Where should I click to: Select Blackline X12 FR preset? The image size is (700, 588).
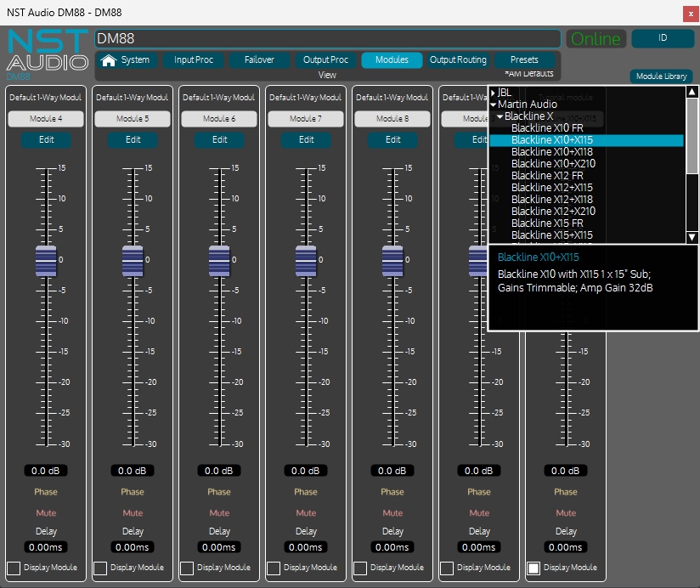point(547,176)
